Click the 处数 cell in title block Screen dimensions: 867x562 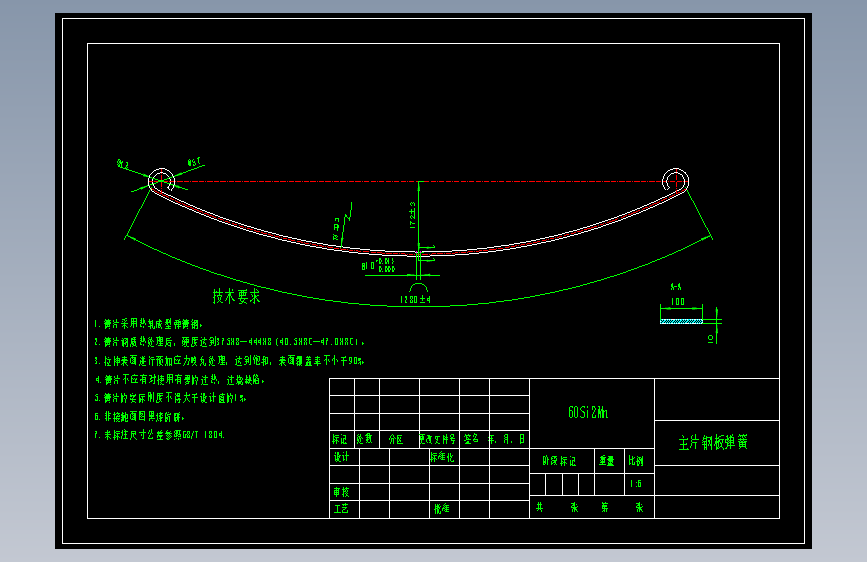click(x=364, y=439)
